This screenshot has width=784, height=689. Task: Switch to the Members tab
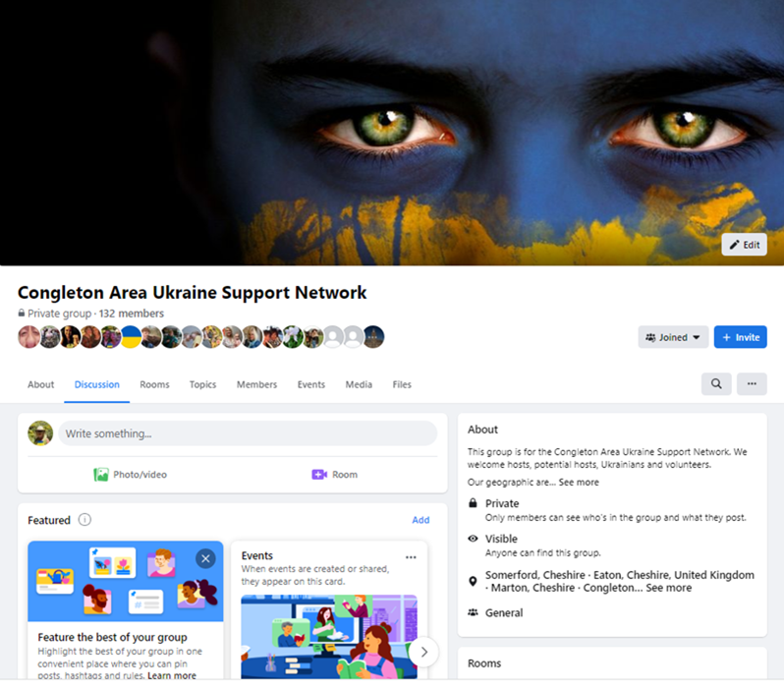click(256, 384)
